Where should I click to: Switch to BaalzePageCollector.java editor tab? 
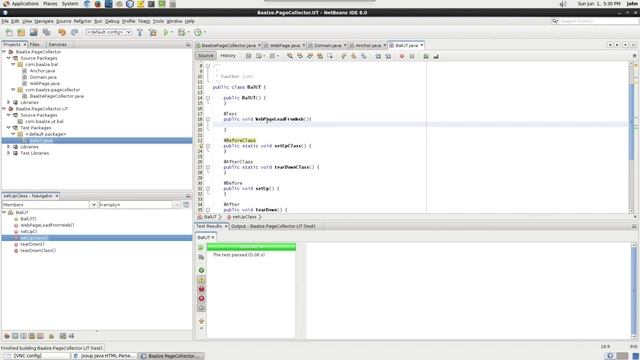point(229,45)
